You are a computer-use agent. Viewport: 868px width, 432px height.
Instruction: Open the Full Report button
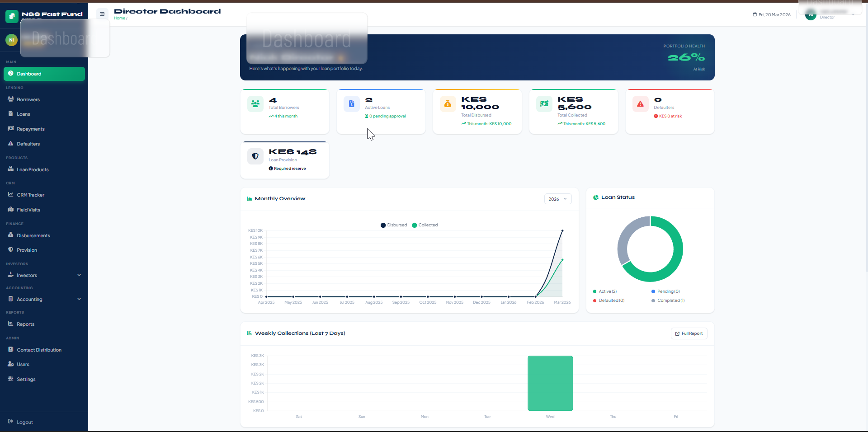(x=689, y=333)
